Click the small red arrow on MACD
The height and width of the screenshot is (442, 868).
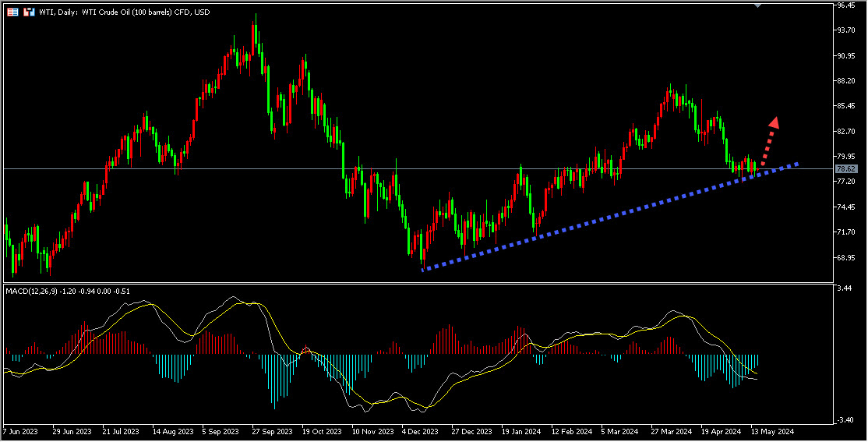[306, 350]
